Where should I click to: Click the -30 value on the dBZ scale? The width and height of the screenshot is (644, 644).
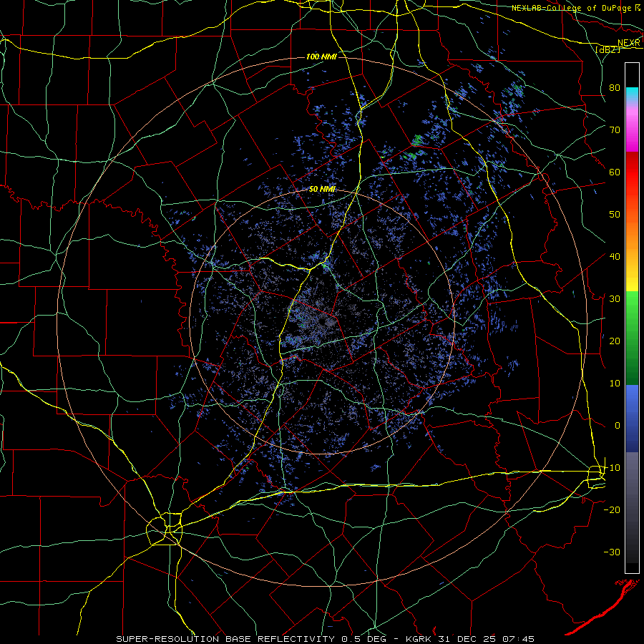pyautogui.click(x=612, y=552)
